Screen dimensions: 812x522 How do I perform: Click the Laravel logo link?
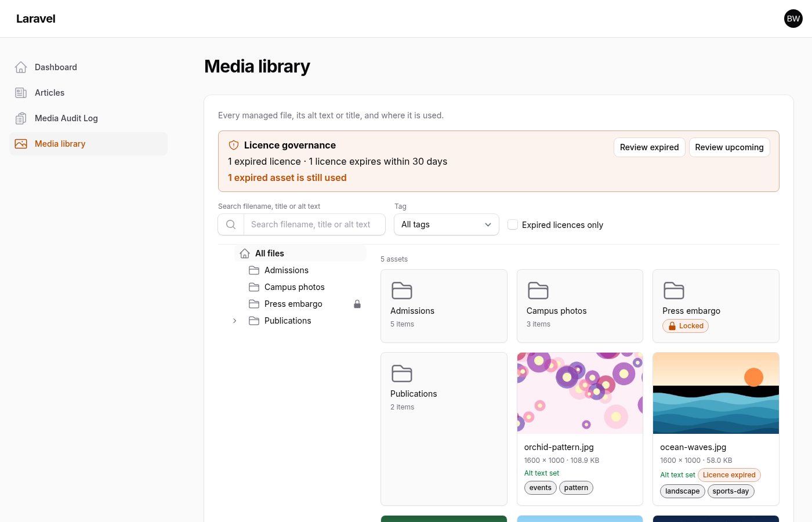[x=36, y=19]
